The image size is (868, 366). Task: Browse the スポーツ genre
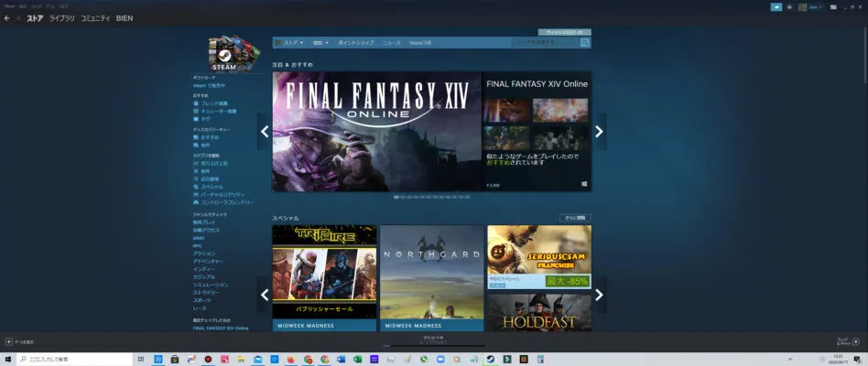202,299
